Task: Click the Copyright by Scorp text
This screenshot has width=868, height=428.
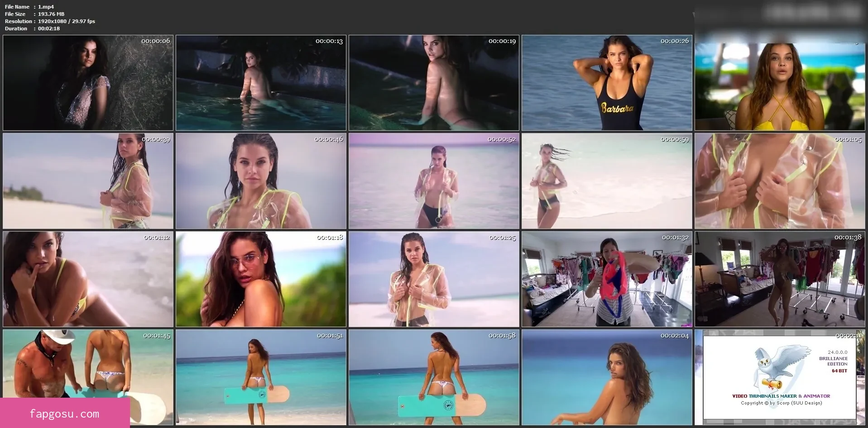Action: click(781, 403)
